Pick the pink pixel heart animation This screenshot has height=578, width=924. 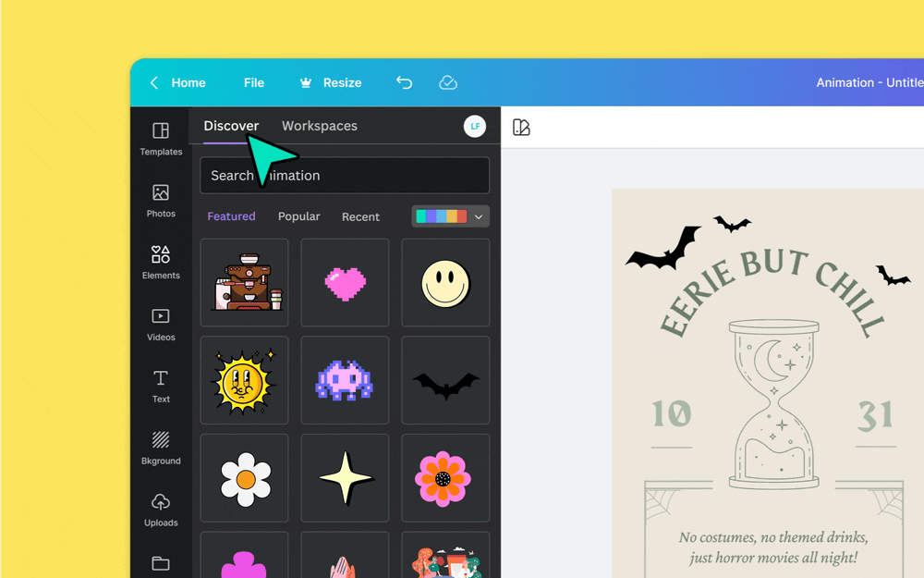click(345, 282)
